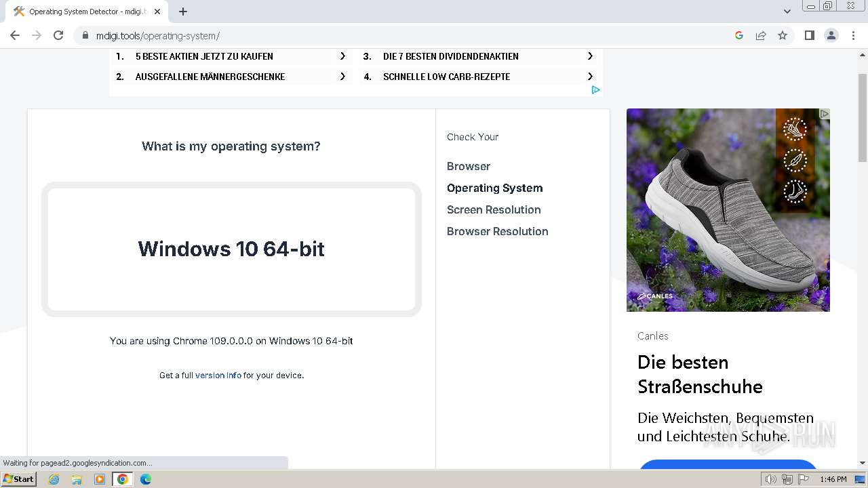Click the volume speaker tray icon
868x488 pixels.
[771, 479]
